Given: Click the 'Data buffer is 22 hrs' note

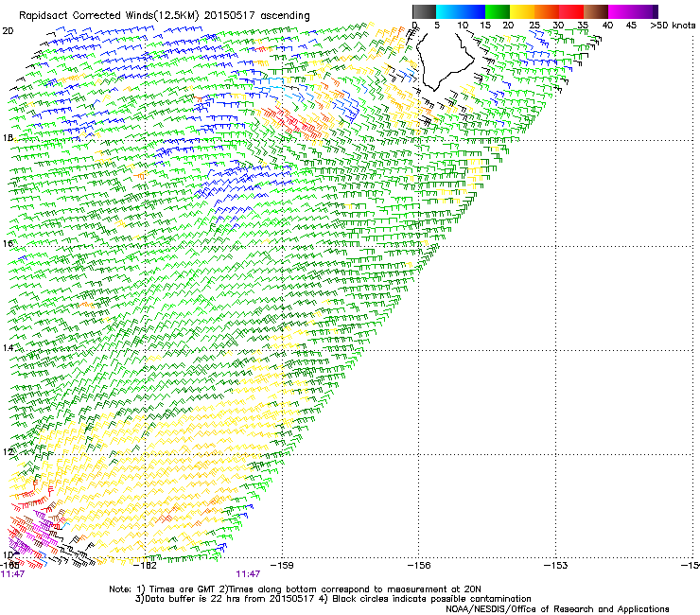Looking at the screenshot, I should pyautogui.click(x=193, y=599).
